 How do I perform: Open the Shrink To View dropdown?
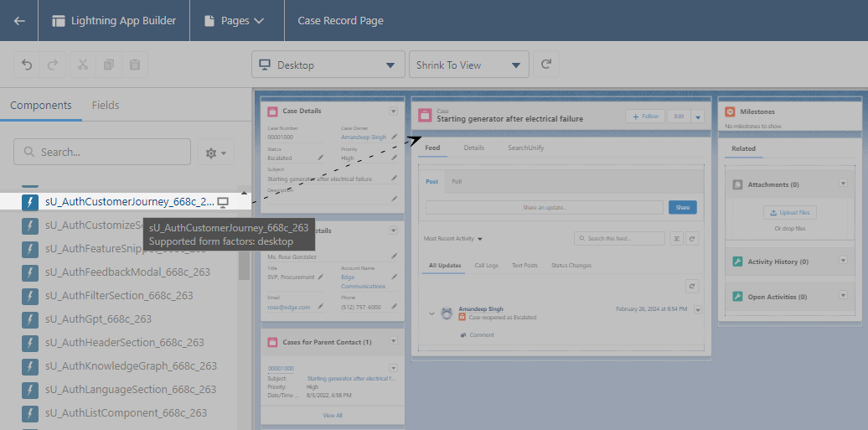pyautogui.click(x=468, y=65)
